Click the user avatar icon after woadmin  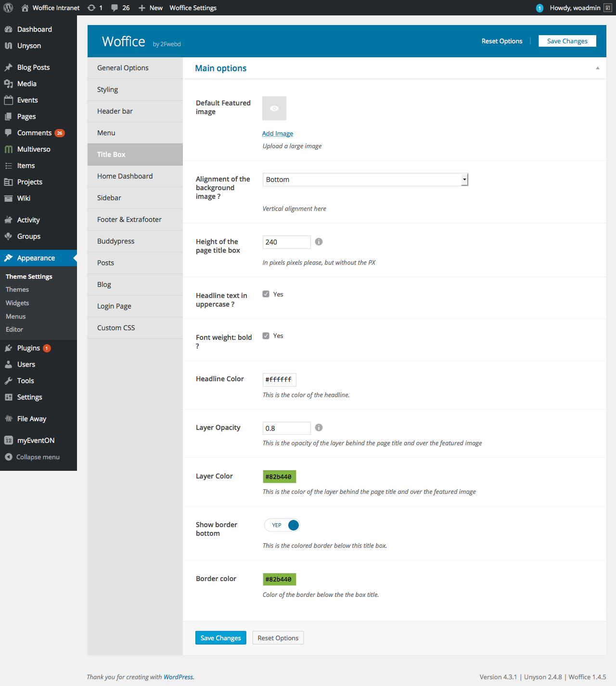pyautogui.click(x=608, y=8)
